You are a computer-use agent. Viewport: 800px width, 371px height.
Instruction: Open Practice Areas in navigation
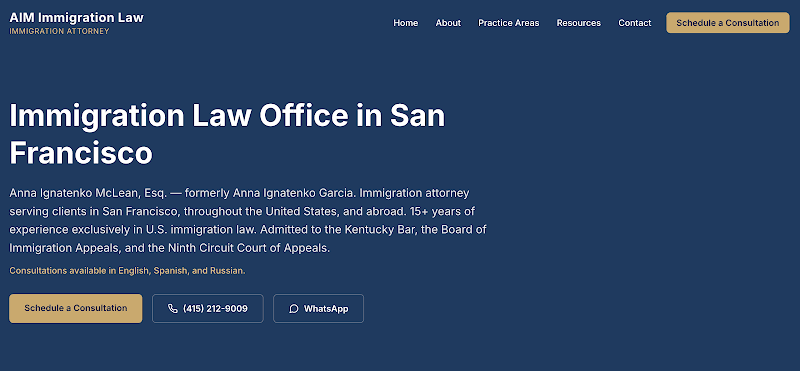(509, 23)
